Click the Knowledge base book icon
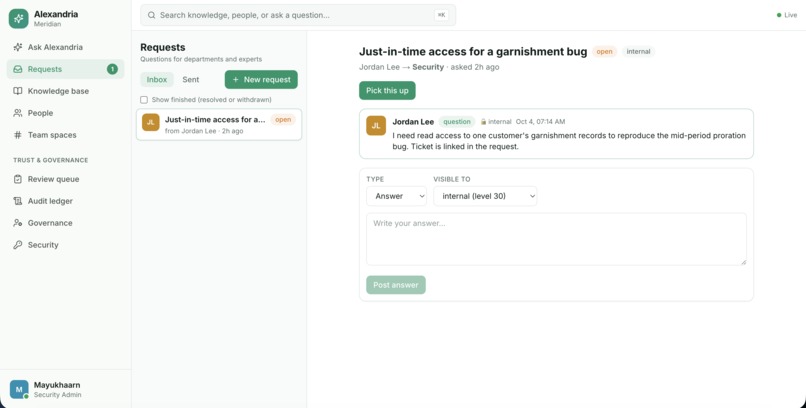 (x=18, y=91)
